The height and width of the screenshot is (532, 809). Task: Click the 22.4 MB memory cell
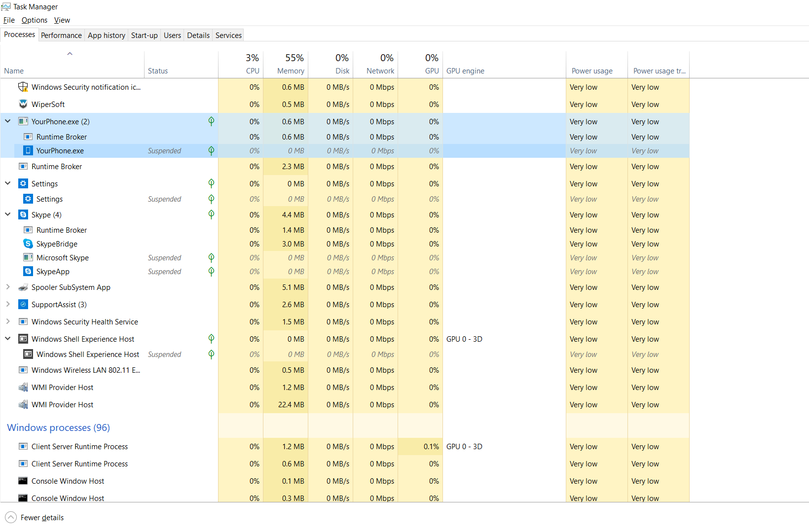[286, 405]
